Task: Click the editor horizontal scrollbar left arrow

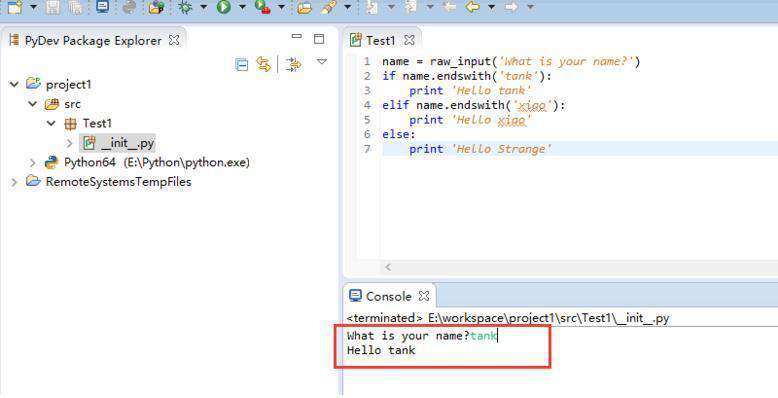Action: point(388,267)
